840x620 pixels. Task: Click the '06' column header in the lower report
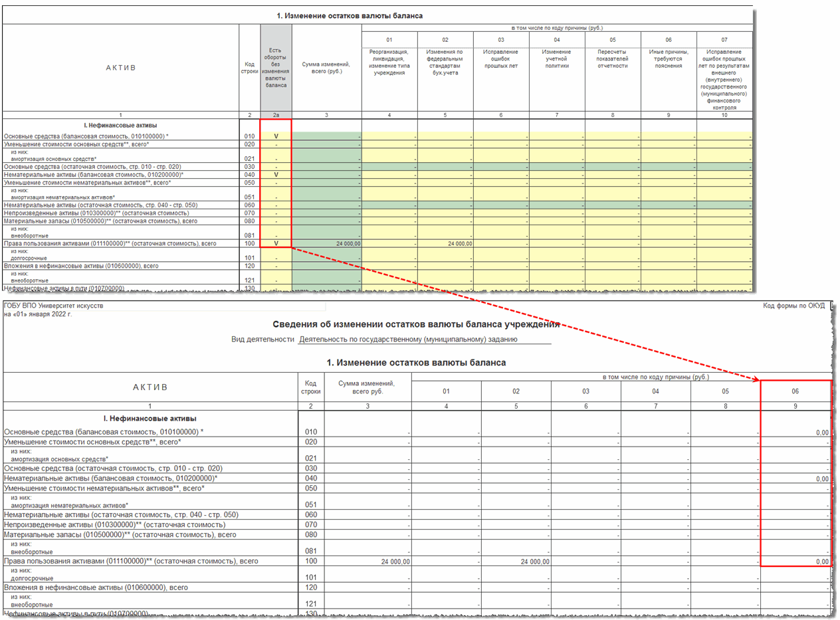[x=795, y=391]
